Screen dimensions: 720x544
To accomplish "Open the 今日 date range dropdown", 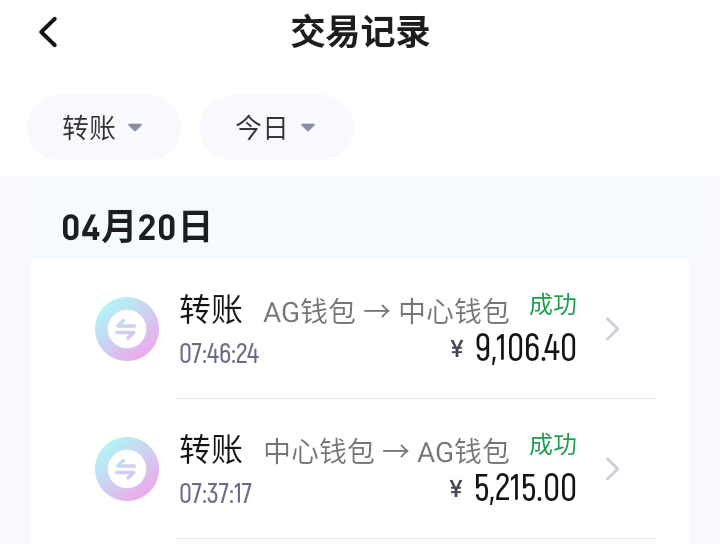I will pyautogui.click(x=276, y=128).
